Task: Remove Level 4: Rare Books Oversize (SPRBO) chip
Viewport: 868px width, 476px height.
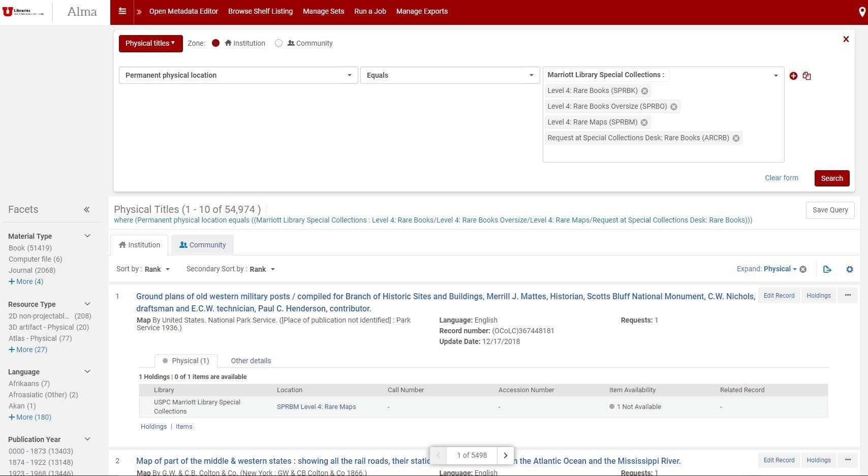Action: [674, 107]
